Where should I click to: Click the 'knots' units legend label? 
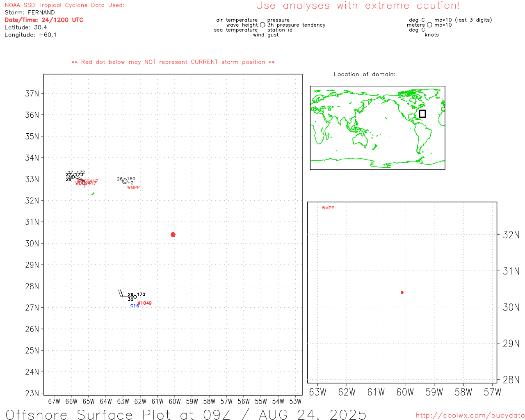(x=432, y=35)
